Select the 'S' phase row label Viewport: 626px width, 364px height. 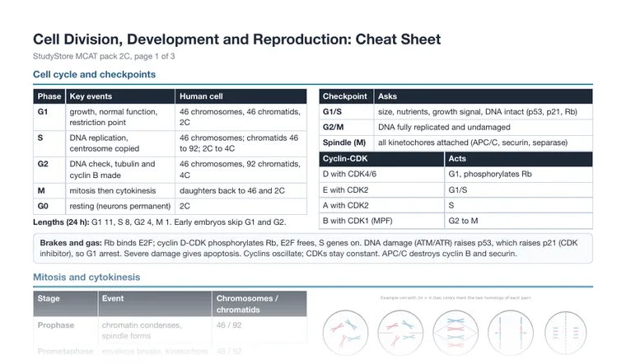40,138
